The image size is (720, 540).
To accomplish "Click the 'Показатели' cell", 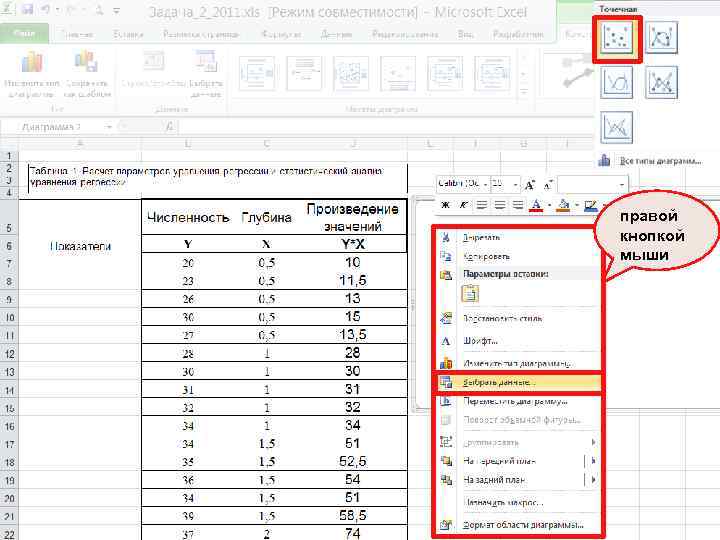I will point(80,246).
